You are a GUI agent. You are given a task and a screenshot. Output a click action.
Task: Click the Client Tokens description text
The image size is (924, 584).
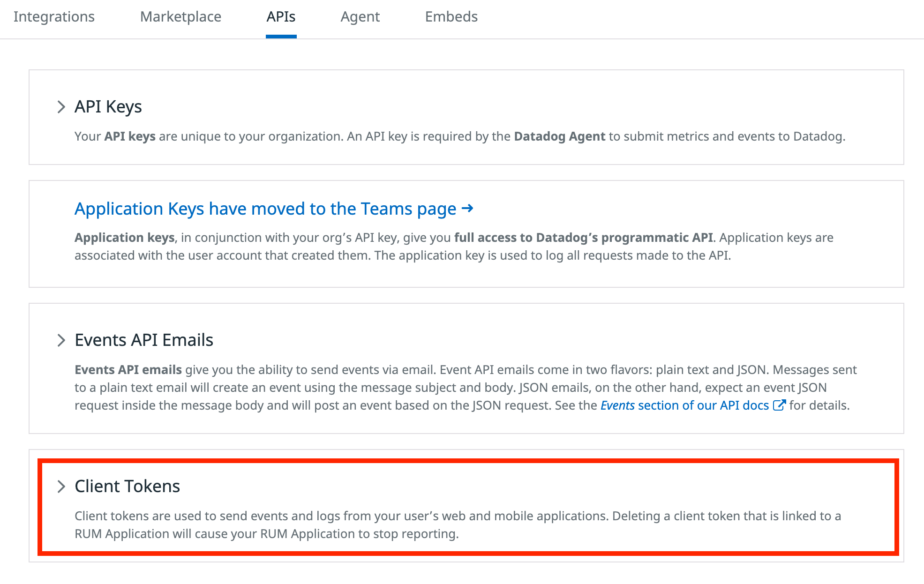[x=457, y=525]
